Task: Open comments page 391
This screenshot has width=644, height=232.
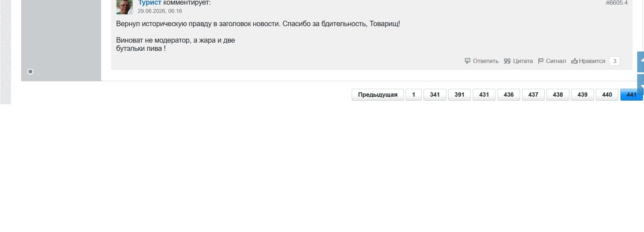Action: click(460, 95)
